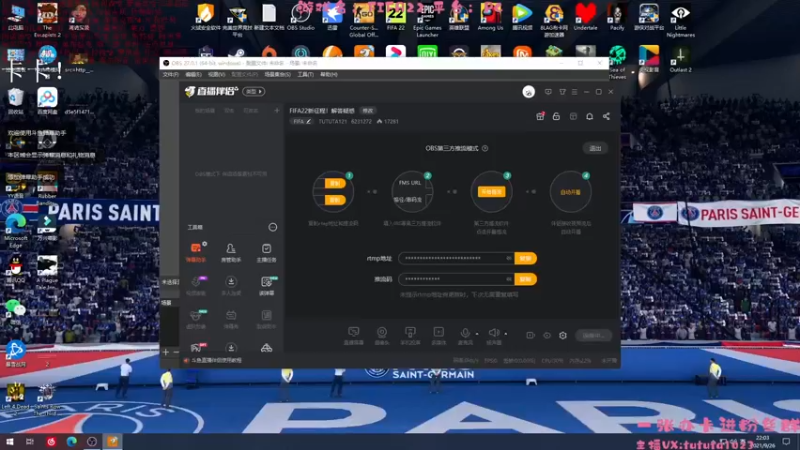
Task: Click the copy button beside rtmp address
Action: click(526, 258)
